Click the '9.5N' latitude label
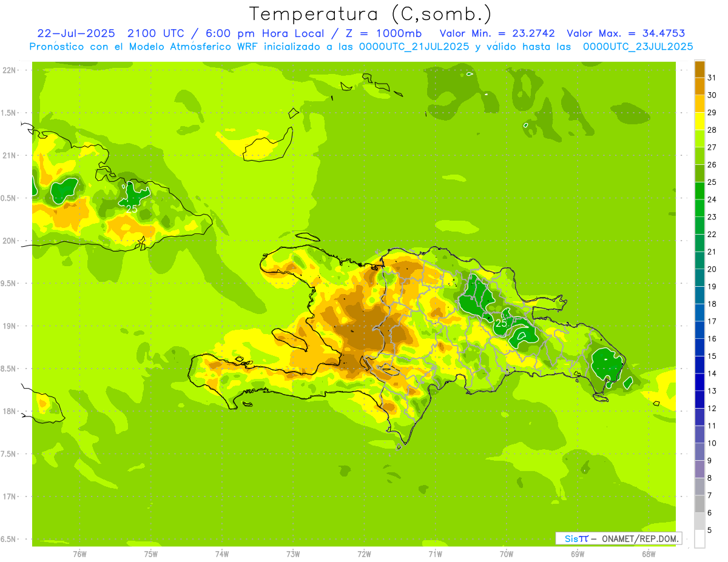Viewport: 728px width, 562px height. pyautogui.click(x=8, y=283)
